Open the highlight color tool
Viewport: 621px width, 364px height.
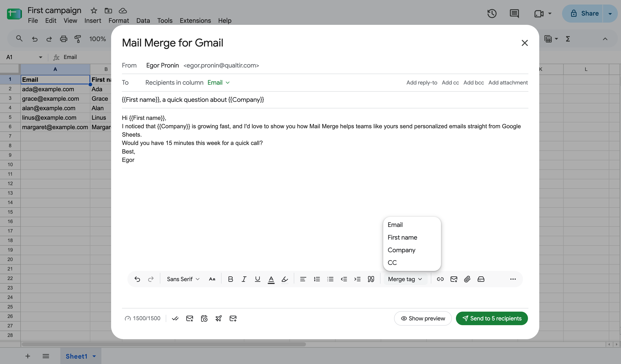tap(285, 279)
